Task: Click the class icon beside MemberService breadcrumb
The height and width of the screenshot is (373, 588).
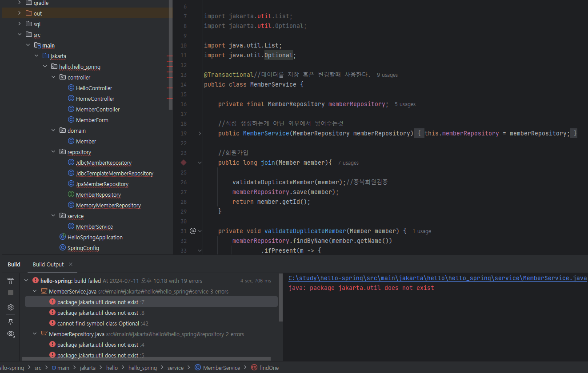Action: 198,368
